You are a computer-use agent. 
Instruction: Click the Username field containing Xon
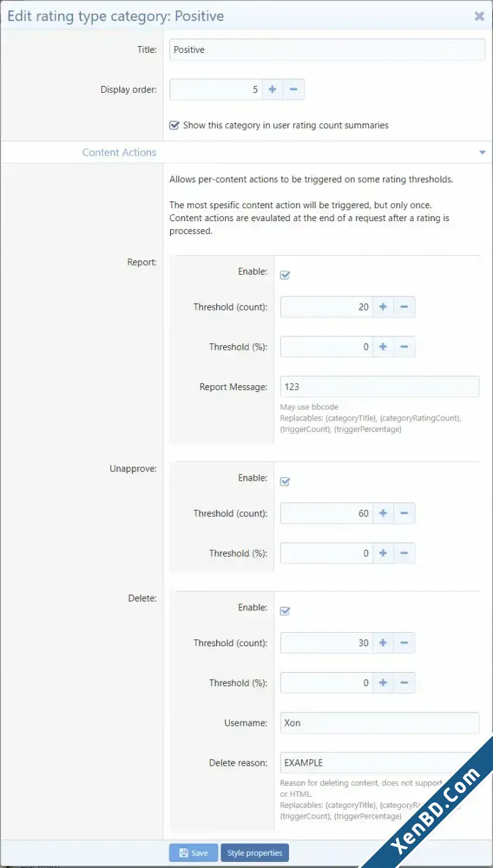tap(380, 723)
